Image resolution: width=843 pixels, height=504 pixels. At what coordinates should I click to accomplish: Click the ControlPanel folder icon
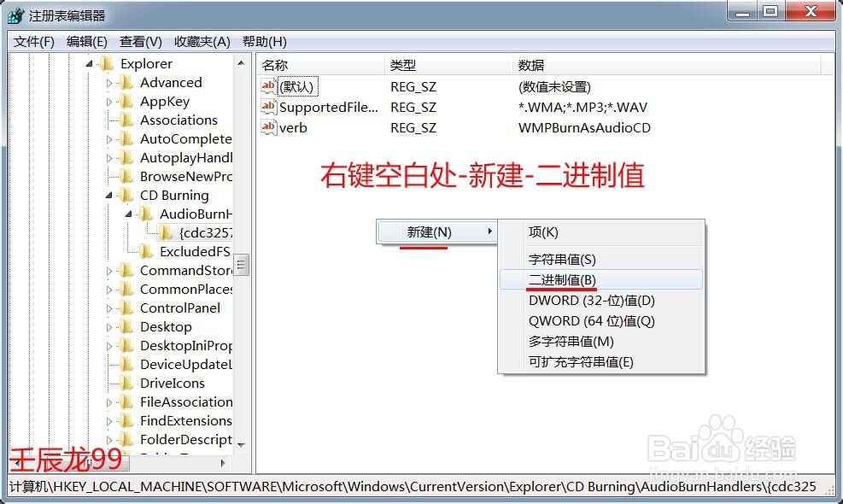tap(126, 308)
